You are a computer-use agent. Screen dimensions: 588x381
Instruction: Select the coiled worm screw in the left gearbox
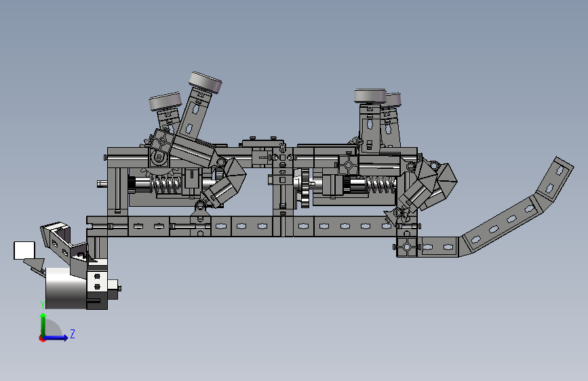167,184
